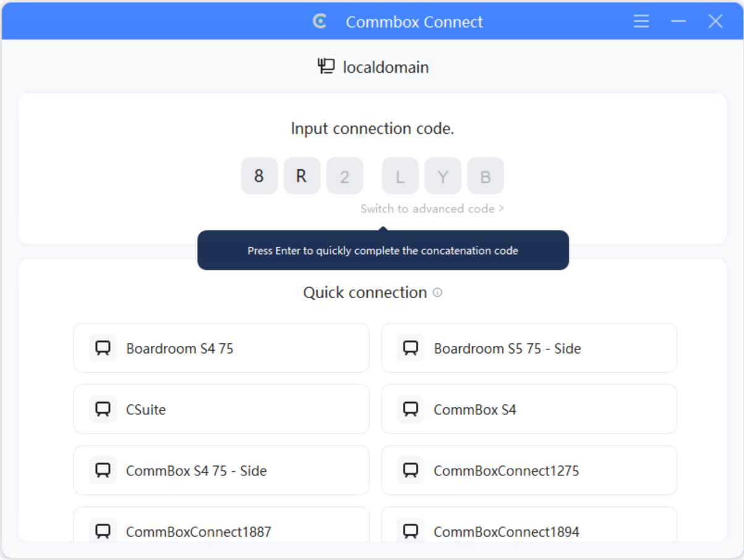This screenshot has width=744, height=560.
Task: Open the hamburger menu in the title bar
Action: [x=641, y=22]
